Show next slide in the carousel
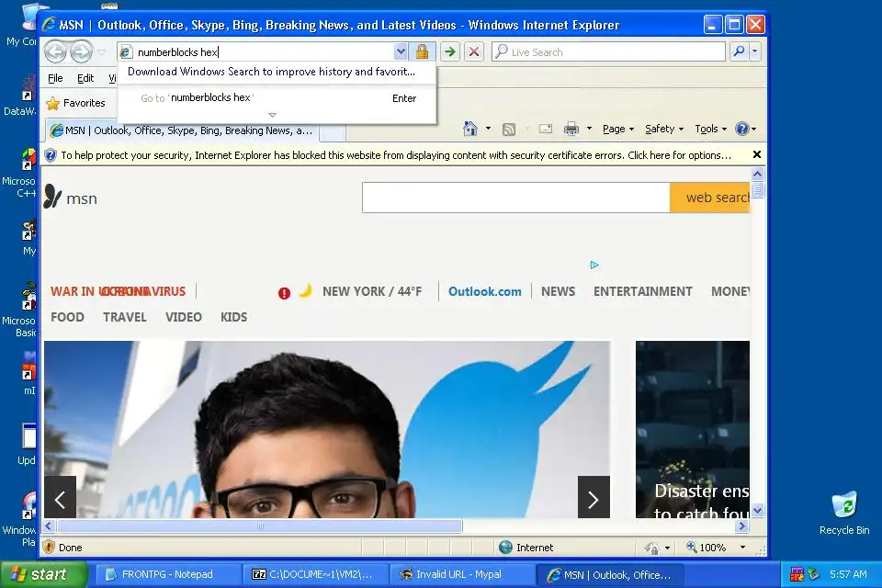The image size is (882, 588). (x=594, y=497)
